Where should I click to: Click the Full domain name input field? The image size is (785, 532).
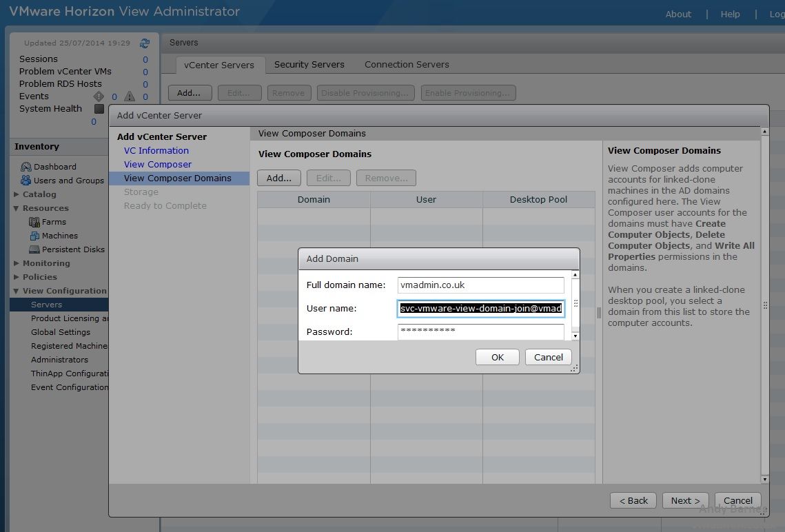coord(480,285)
